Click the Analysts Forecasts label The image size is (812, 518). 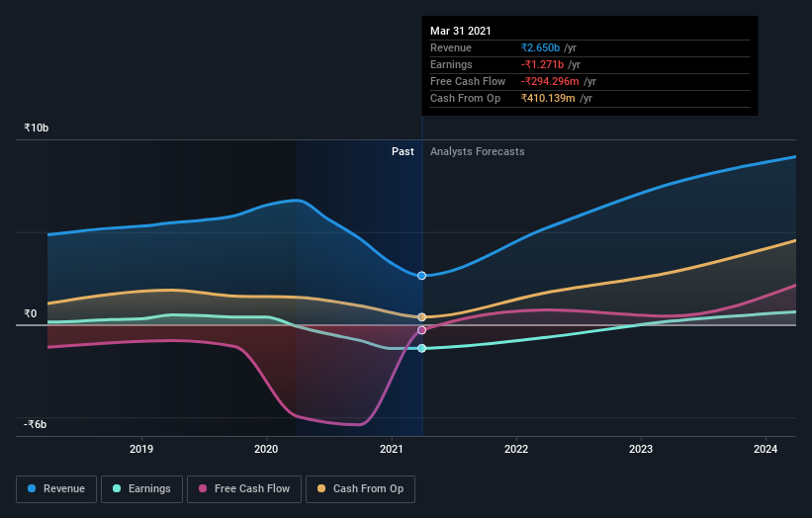(x=477, y=151)
